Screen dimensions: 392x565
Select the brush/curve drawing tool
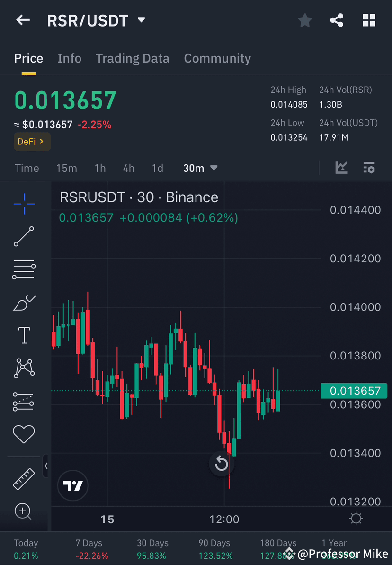[x=23, y=303]
